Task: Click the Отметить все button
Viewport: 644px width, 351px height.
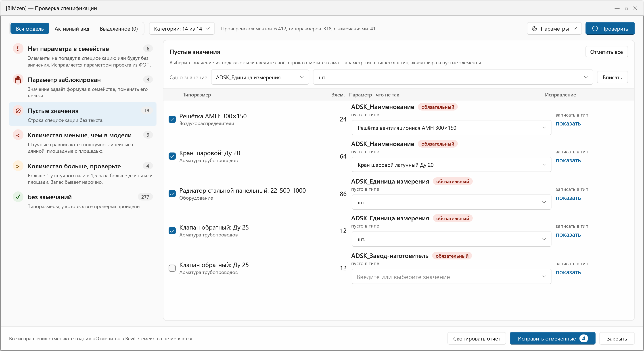Action: (606, 52)
